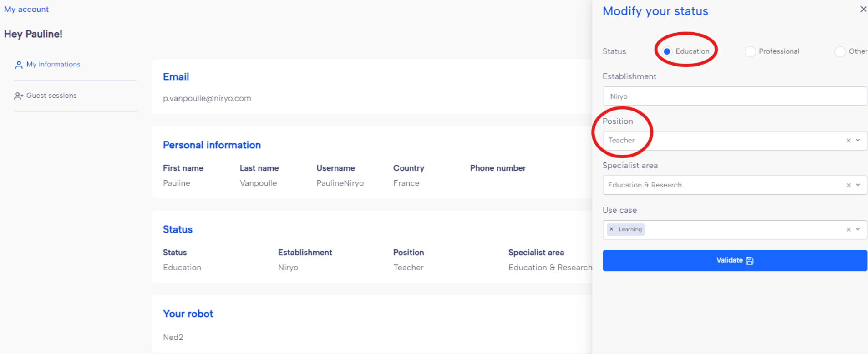Click the person icon beside My informations

coord(19,65)
